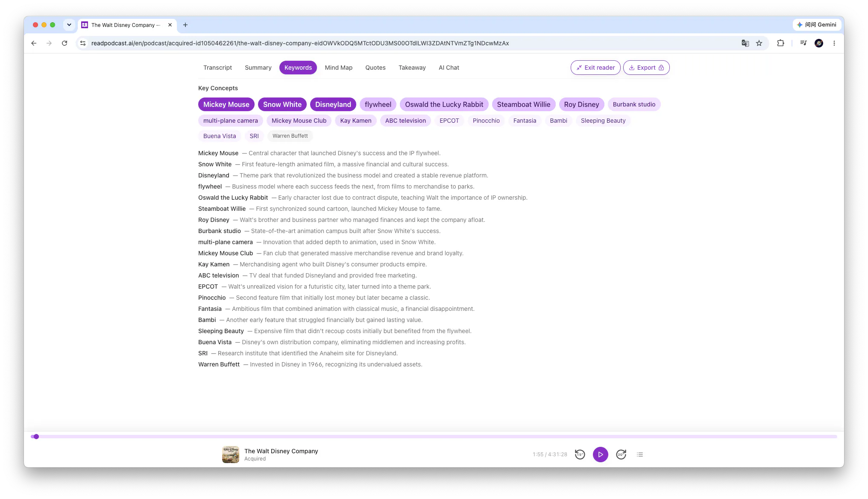Open the playlist queue icon
The width and height of the screenshot is (868, 499).
[x=640, y=455]
